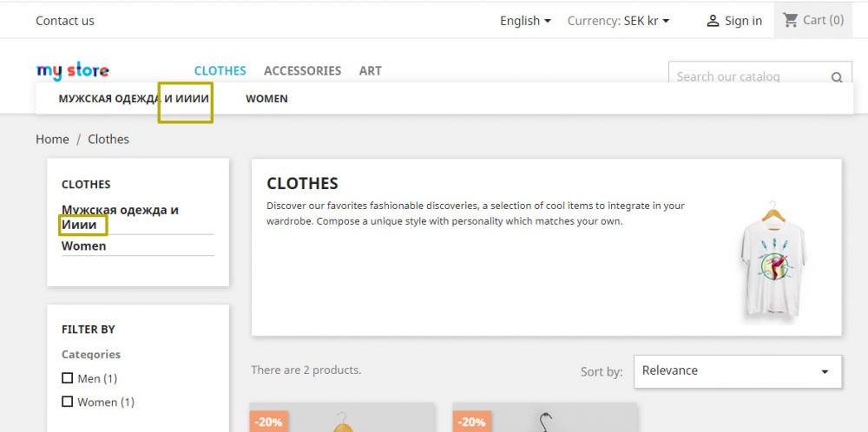This screenshot has height=432, width=868.
Task: Click the Cart (0) label
Action: pos(823,21)
